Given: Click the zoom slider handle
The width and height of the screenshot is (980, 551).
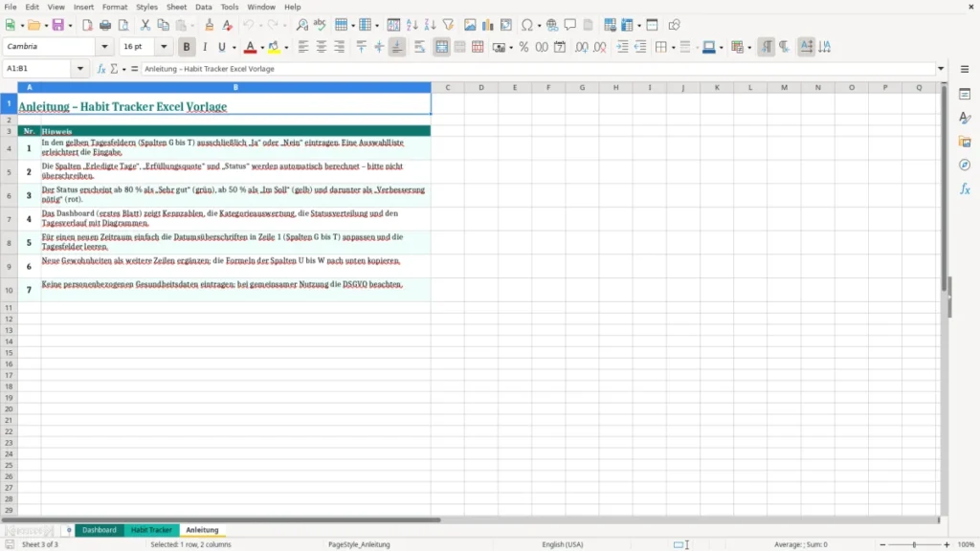Looking at the screenshot, I should click(x=914, y=544).
